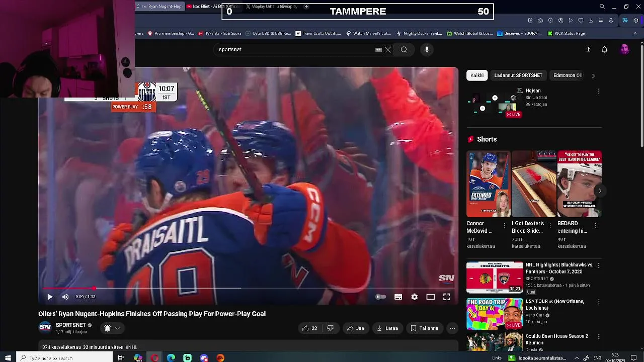Screen dimensions: 644x362
Task: Open YouTube create upload icon
Action: 588,50
